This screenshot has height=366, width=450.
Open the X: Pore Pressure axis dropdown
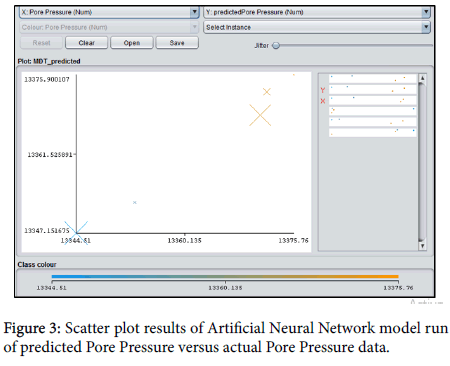[109, 12]
